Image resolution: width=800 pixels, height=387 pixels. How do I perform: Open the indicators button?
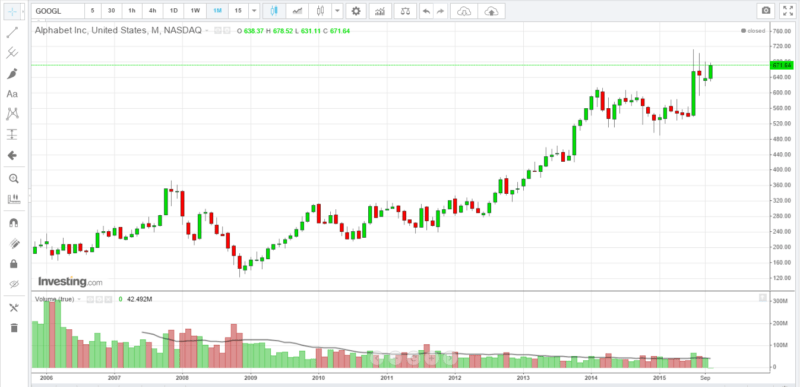coord(380,11)
